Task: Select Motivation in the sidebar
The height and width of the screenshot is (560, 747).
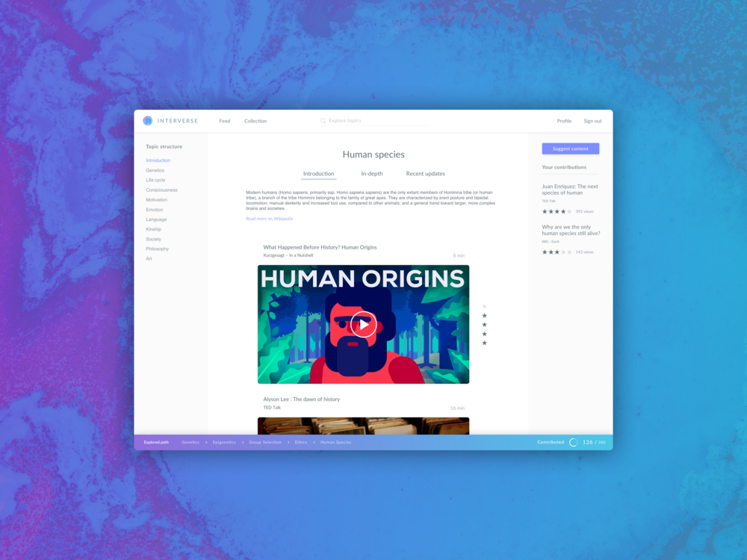Action: (x=156, y=200)
